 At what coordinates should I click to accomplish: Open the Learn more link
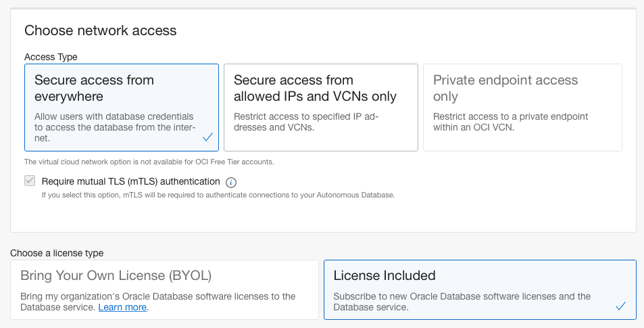122,307
